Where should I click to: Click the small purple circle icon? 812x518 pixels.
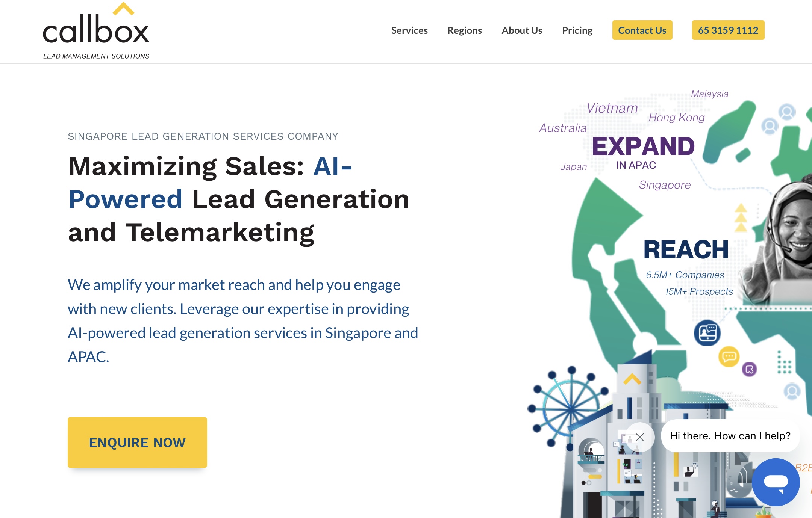(749, 369)
